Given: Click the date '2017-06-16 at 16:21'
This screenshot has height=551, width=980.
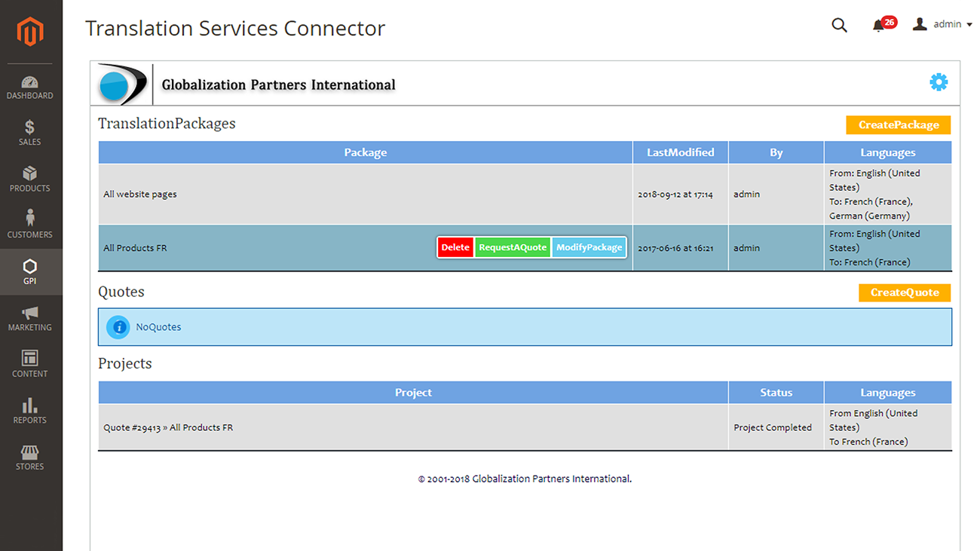Looking at the screenshot, I should pos(675,248).
